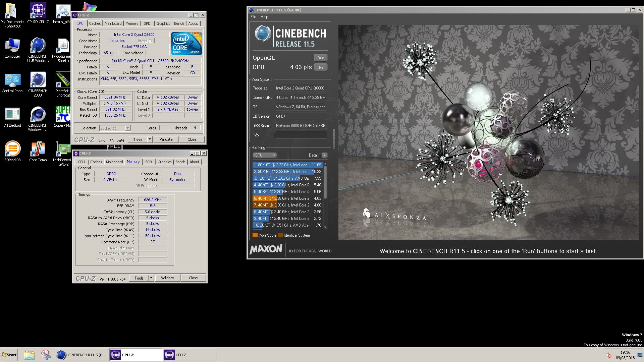644x362 pixels.
Task: Open Windows Explorer from taskbar
Action: pyautogui.click(x=29, y=355)
